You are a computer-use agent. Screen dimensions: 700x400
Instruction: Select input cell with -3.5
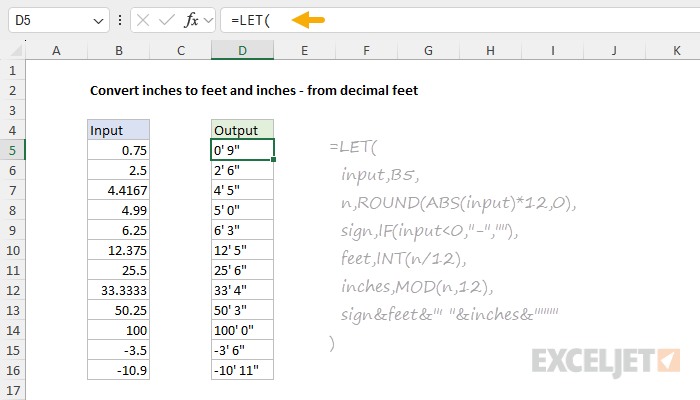pos(119,350)
